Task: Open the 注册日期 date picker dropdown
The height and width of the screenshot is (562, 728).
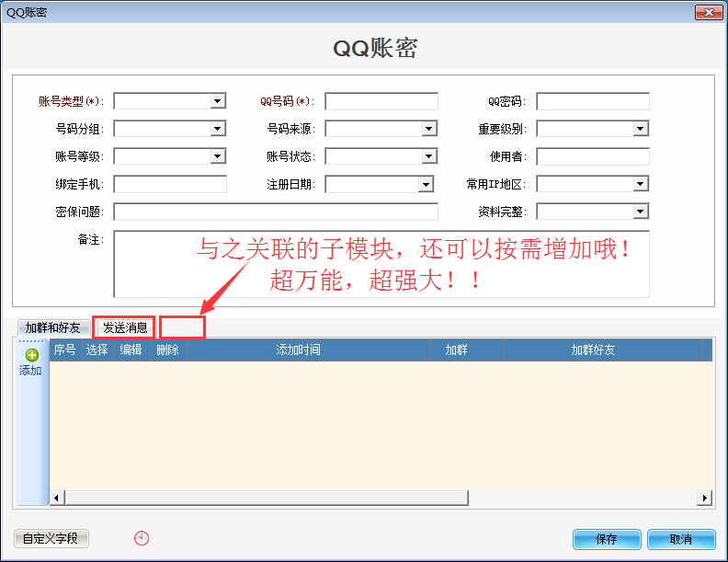Action: (426, 184)
